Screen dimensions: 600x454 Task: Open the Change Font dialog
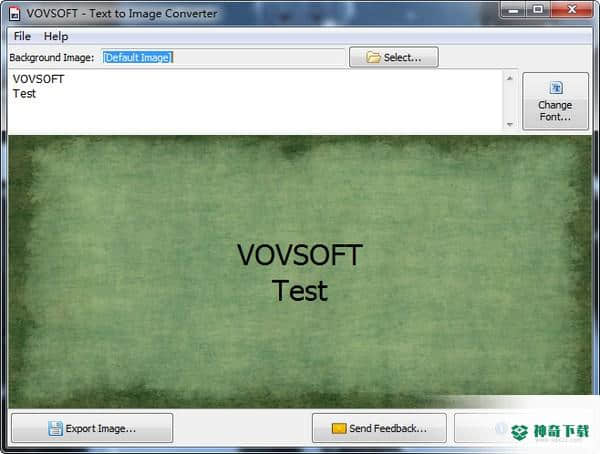(x=555, y=101)
